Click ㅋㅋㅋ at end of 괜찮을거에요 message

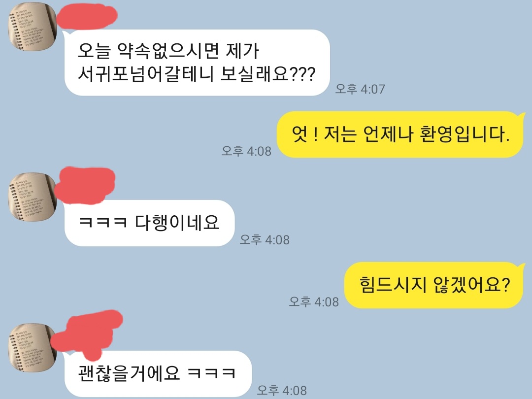pyautogui.click(x=211, y=373)
